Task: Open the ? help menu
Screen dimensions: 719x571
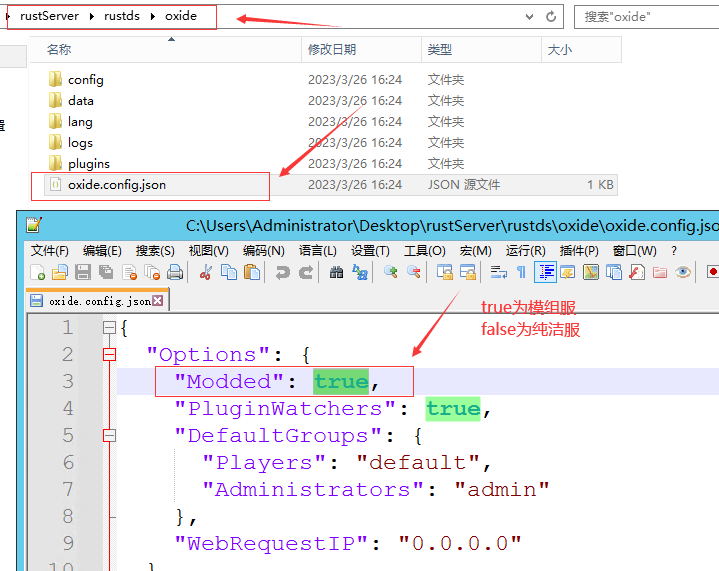Action: 674,251
